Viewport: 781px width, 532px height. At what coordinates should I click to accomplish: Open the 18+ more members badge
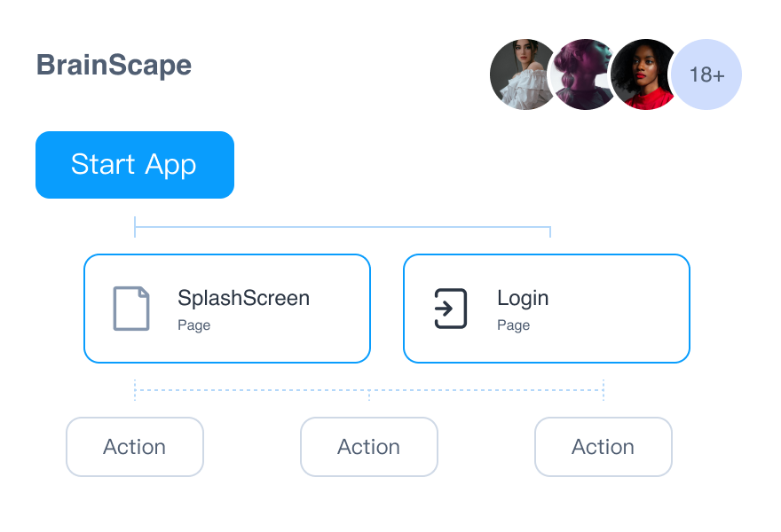706,74
